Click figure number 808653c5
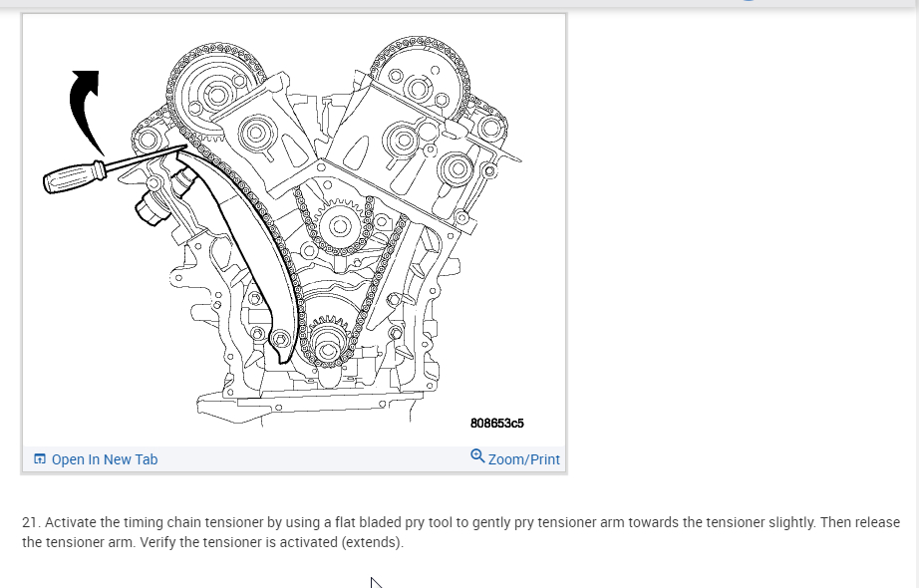The image size is (919, 588). (497, 424)
